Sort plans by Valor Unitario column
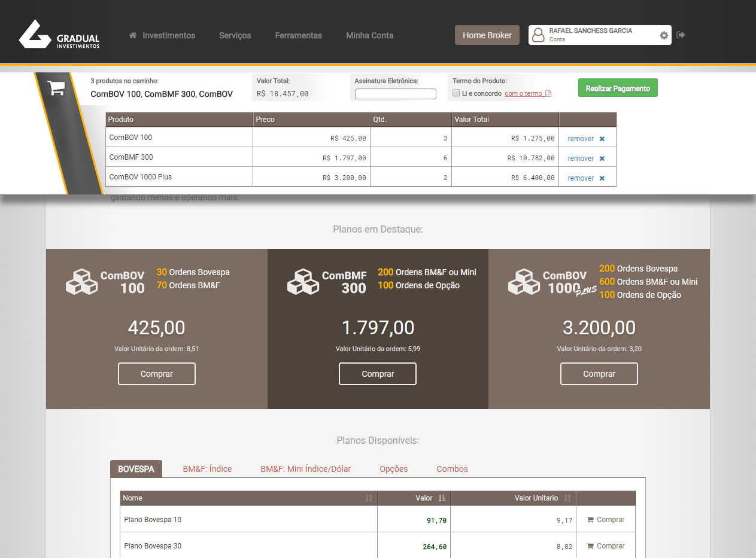 point(567,498)
